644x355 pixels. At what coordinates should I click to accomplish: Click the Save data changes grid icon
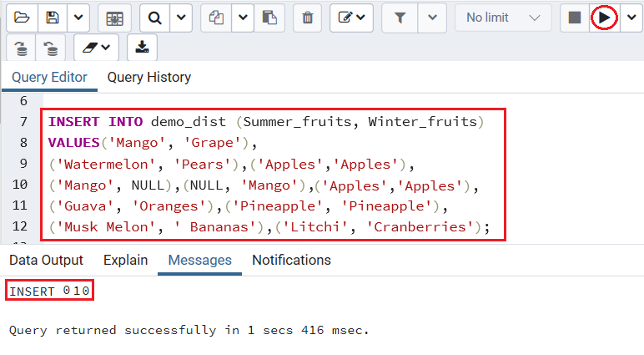[x=114, y=18]
